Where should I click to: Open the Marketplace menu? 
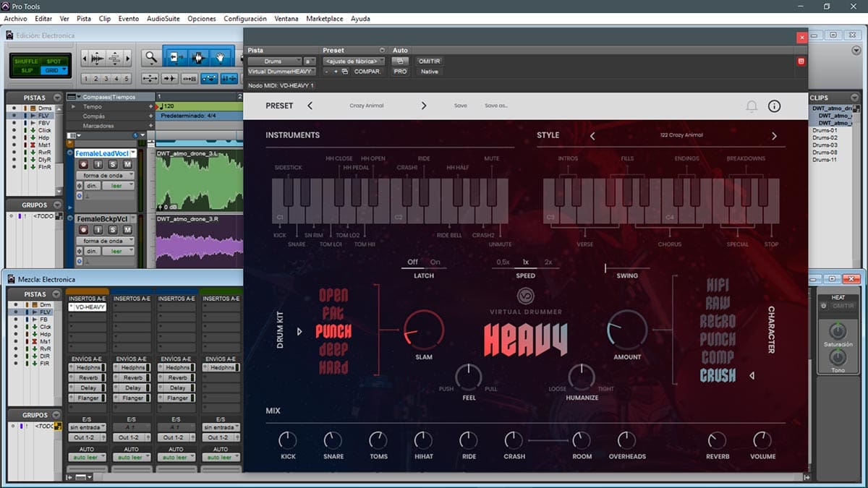pos(325,18)
